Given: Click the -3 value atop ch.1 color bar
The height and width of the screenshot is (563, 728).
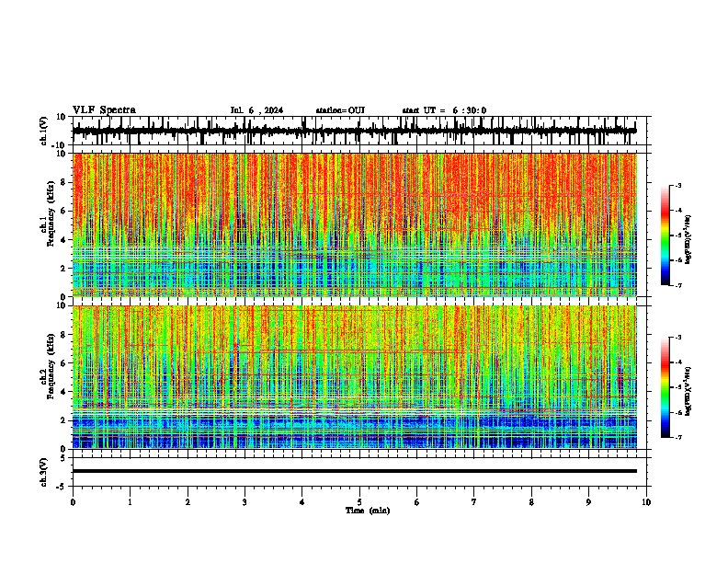Looking at the screenshot, I should pos(677,185).
